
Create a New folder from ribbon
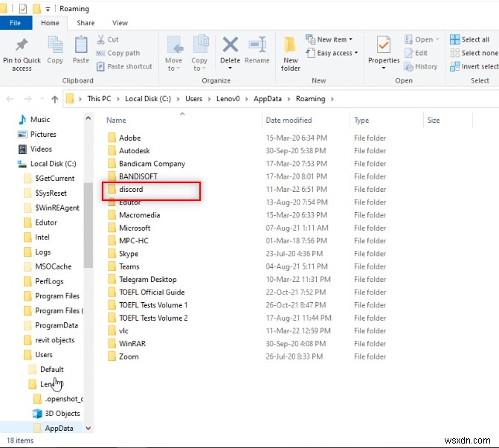(290, 54)
